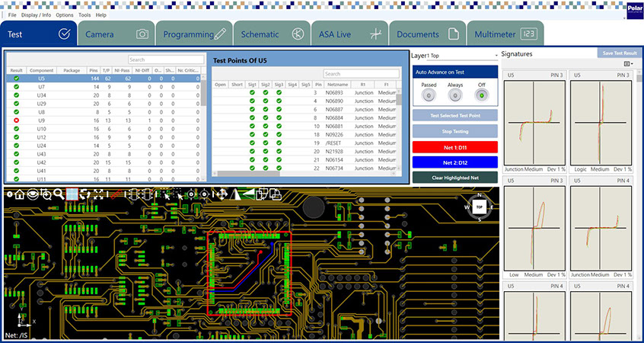Set Auto Advance to Passed
644x343 pixels.
[429, 95]
